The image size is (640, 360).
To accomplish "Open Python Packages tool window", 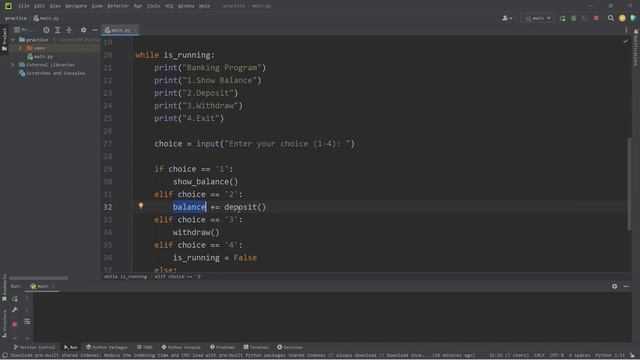I will 107,347.
